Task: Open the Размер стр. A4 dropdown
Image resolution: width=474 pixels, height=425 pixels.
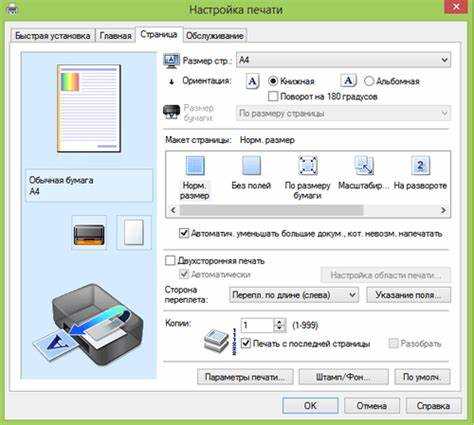Action: [x=343, y=60]
